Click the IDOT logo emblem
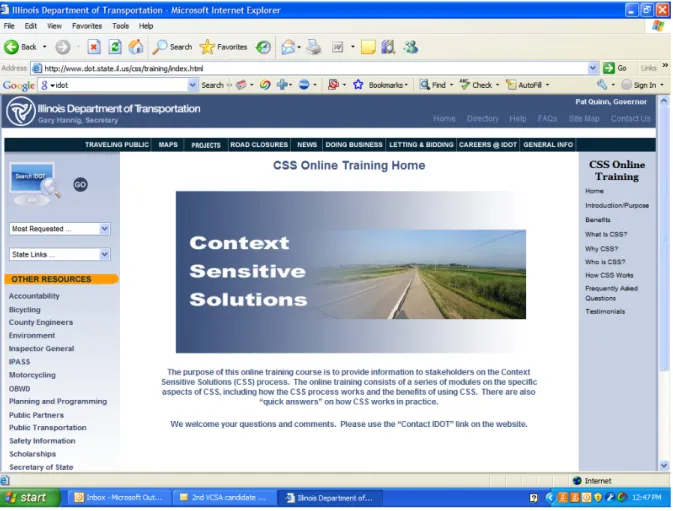The image size is (673, 511). pyautogui.click(x=20, y=111)
